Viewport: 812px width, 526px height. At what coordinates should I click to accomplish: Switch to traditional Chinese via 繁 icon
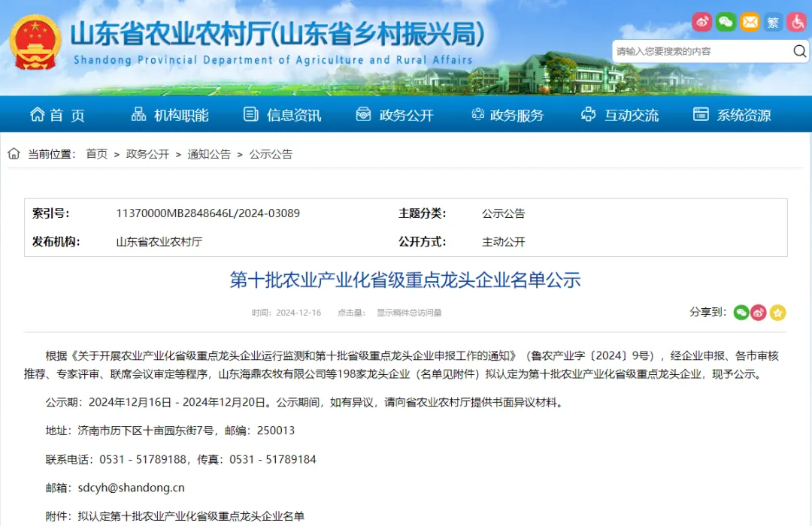pyautogui.click(x=773, y=22)
